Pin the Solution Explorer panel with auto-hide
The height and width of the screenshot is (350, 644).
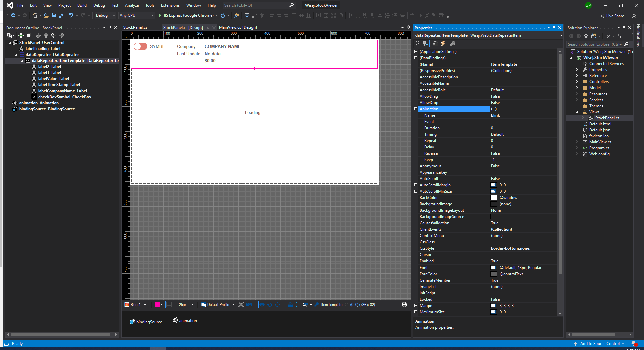(624, 28)
